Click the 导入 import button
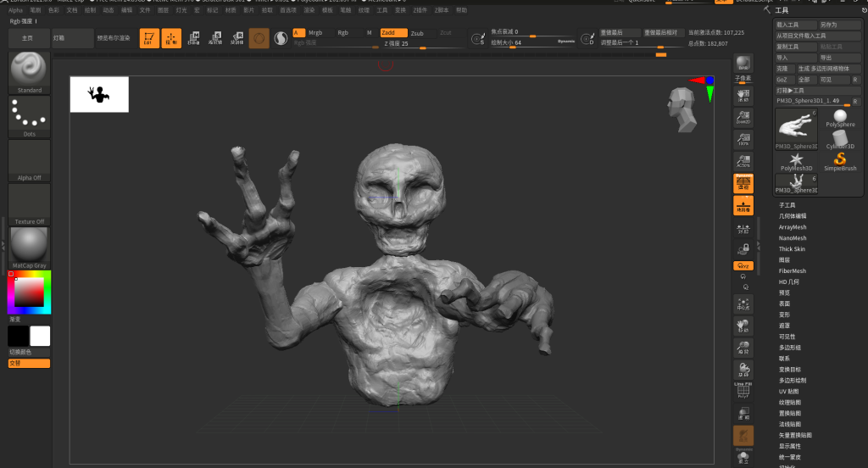The image size is (868, 468). (796, 58)
